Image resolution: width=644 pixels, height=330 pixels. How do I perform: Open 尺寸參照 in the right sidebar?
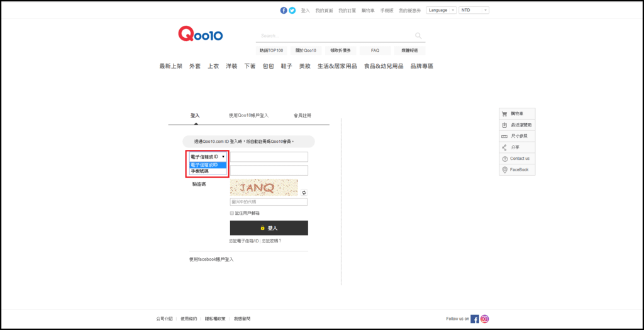(x=517, y=136)
